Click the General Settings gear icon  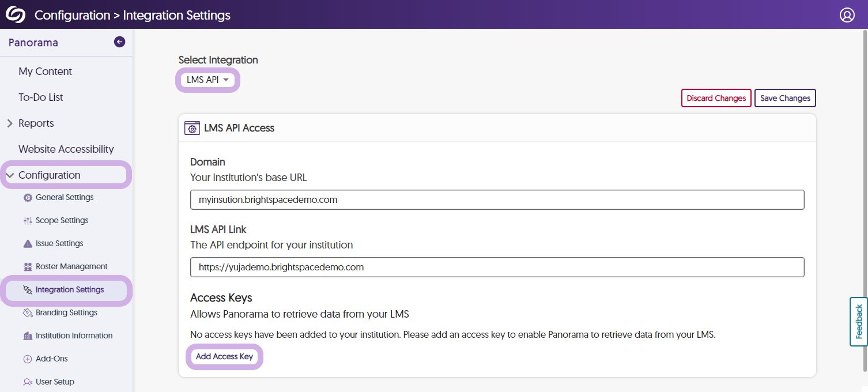click(28, 198)
